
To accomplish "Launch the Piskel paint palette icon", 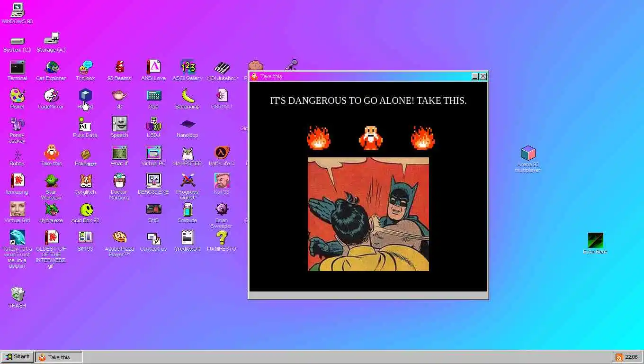I will click(x=17, y=99).
